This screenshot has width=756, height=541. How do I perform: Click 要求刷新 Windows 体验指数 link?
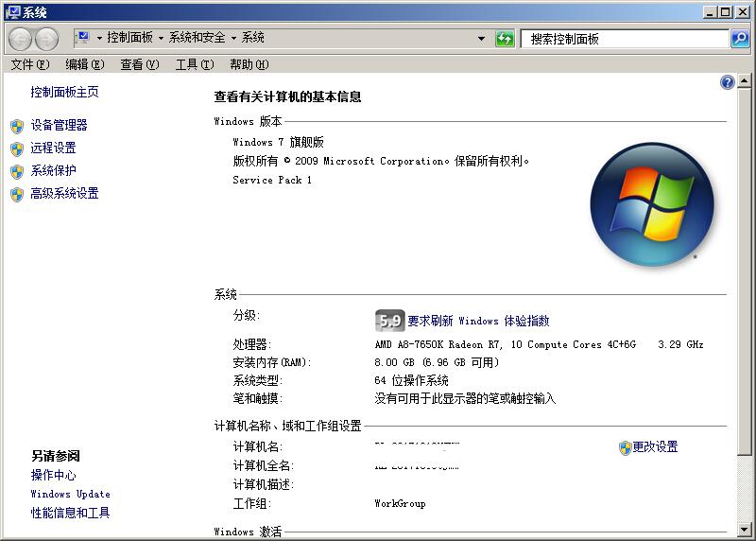point(478,321)
